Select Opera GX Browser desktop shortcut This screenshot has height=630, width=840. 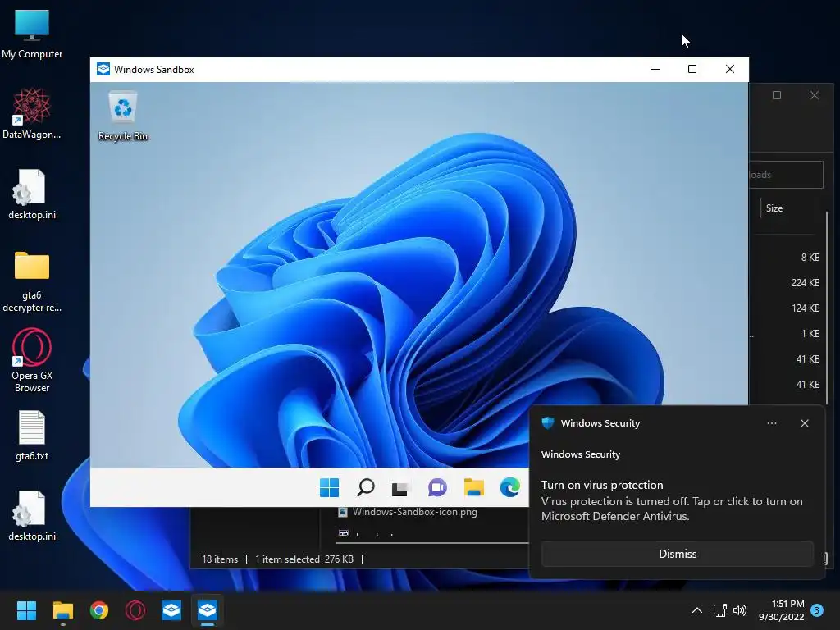click(x=32, y=361)
